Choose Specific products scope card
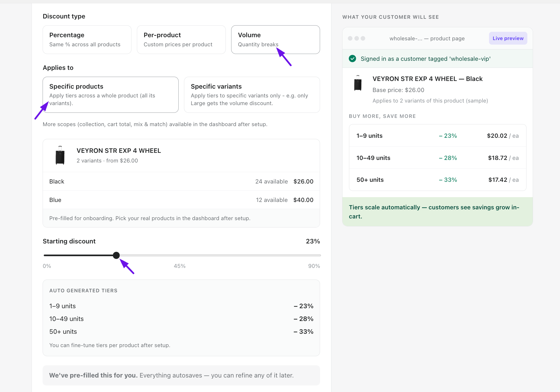This screenshot has height=392, width=560. point(110,95)
